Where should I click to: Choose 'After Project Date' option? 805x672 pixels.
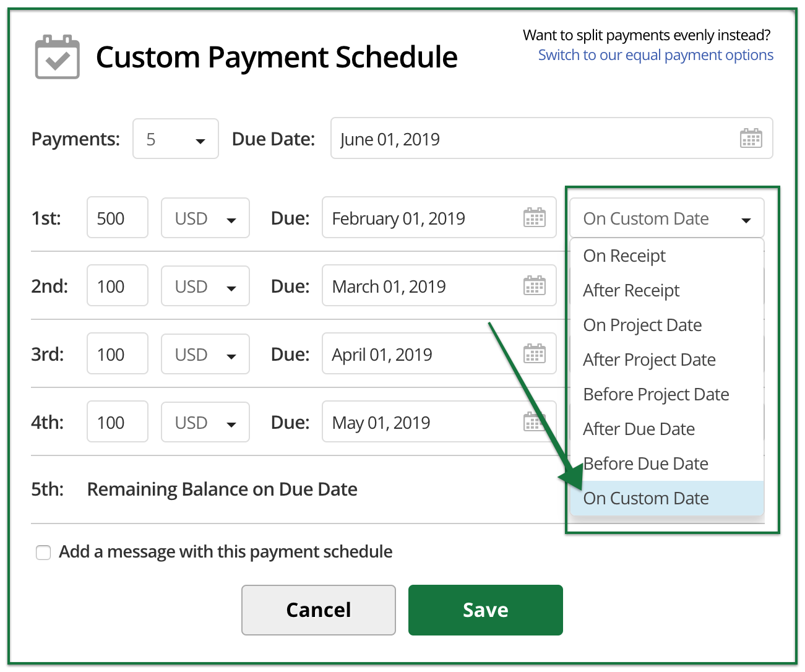click(x=649, y=360)
